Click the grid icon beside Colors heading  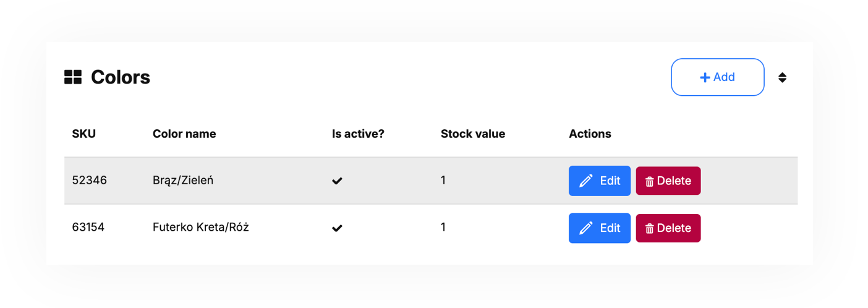(73, 77)
